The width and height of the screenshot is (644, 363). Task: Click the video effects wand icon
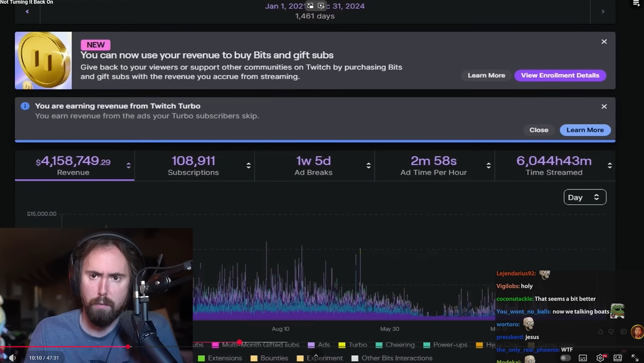click(321, 6)
